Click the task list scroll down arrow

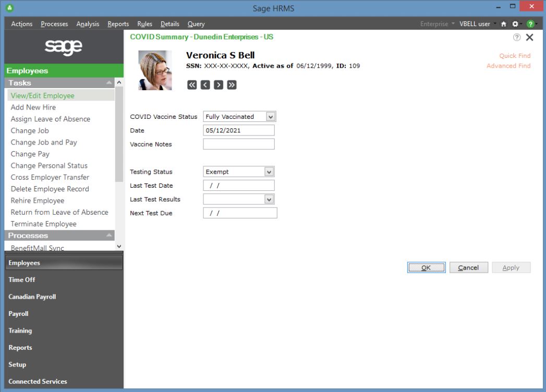(119, 246)
